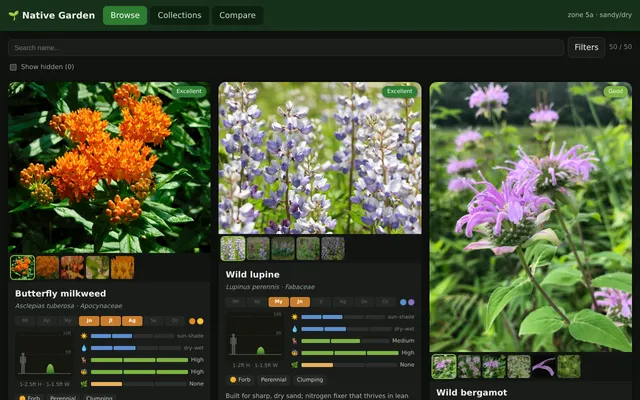
Task: Select third Butterfly milkweed thumbnail
Action: tap(72, 267)
